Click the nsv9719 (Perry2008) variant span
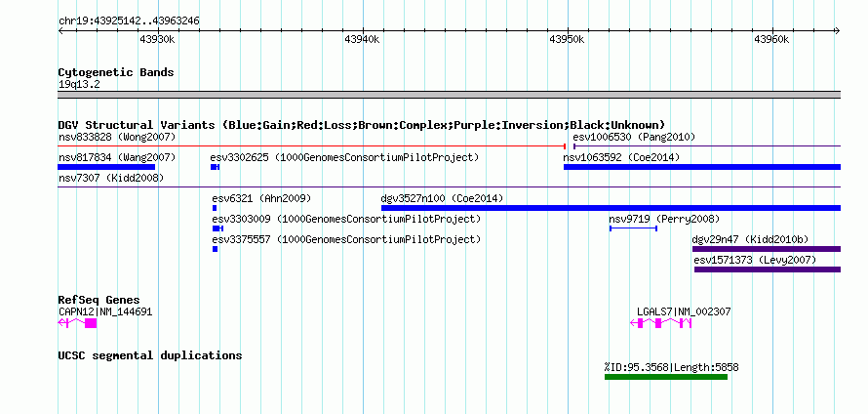The width and height of the screenshot is (868, 414). pos(633,228)
